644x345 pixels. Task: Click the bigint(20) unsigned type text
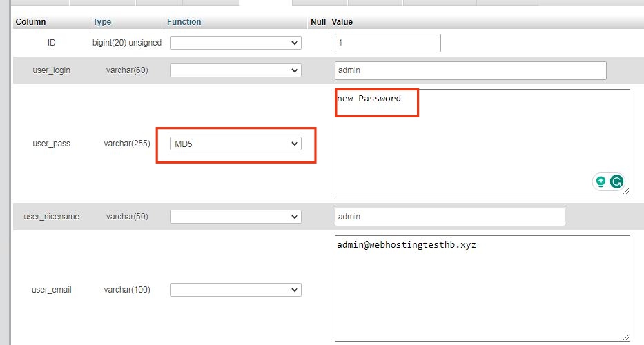(127, 43)
